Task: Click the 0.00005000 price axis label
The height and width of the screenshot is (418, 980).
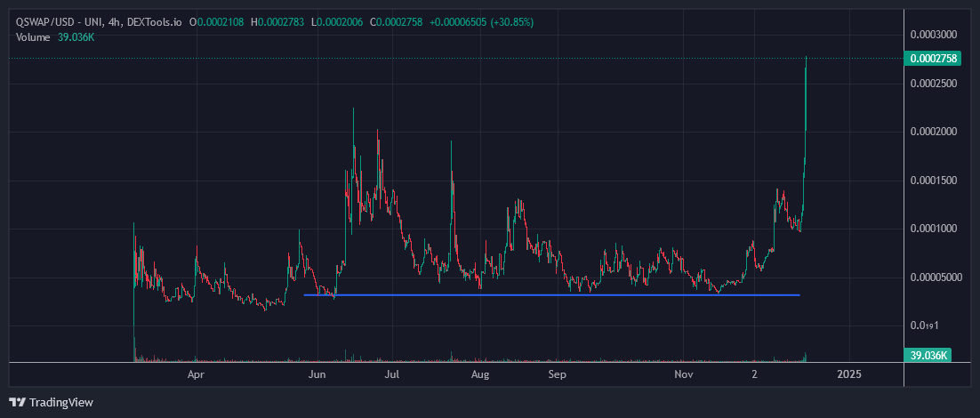Action: [936, 277]
